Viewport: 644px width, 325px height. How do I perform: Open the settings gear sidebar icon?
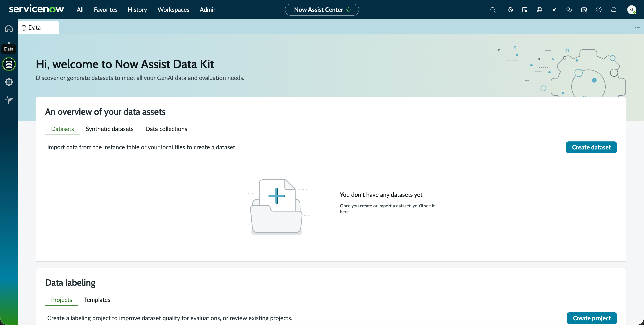(x=9, y=82)
